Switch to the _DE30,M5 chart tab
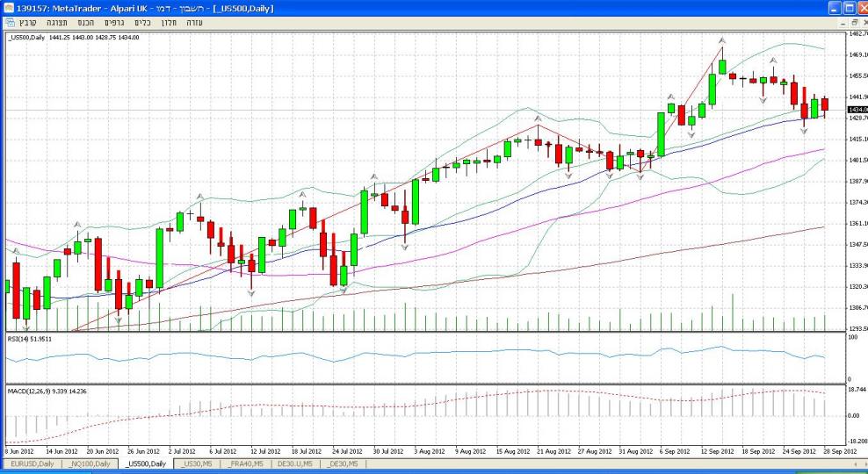The image size is (868, 474). click(x=344, y=463)
